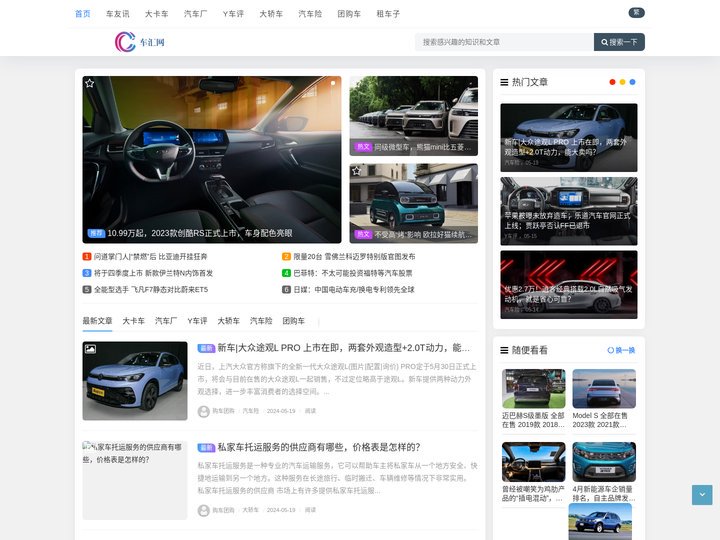Select the 大卡车 article list tab

134,321
